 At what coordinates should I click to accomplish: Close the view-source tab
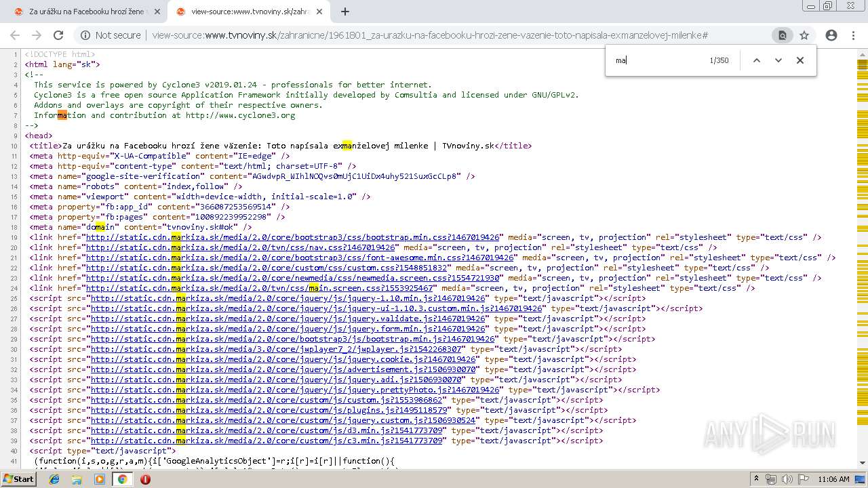(x=320, y=12)
